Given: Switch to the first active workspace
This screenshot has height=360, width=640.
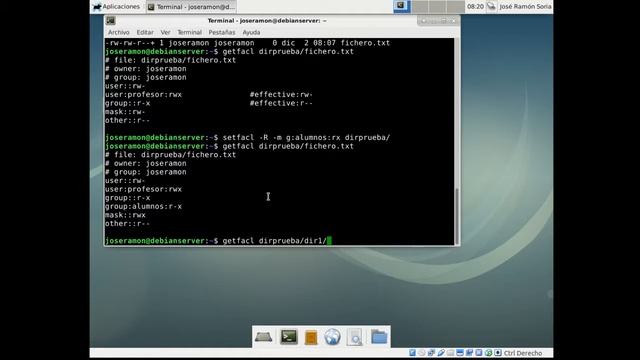Looking at the screenshot, I should pos(402,6).
